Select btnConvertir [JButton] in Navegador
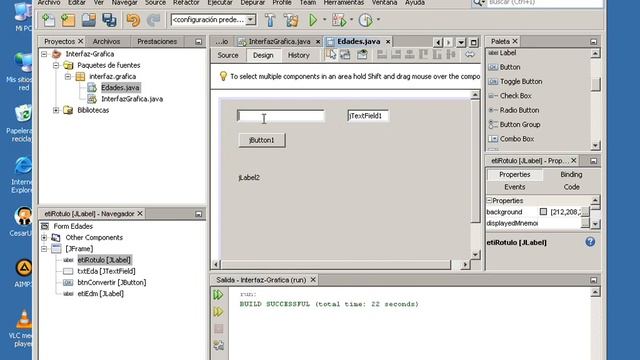The width and height of the screenshot is (640, 360). coord(111,282)
